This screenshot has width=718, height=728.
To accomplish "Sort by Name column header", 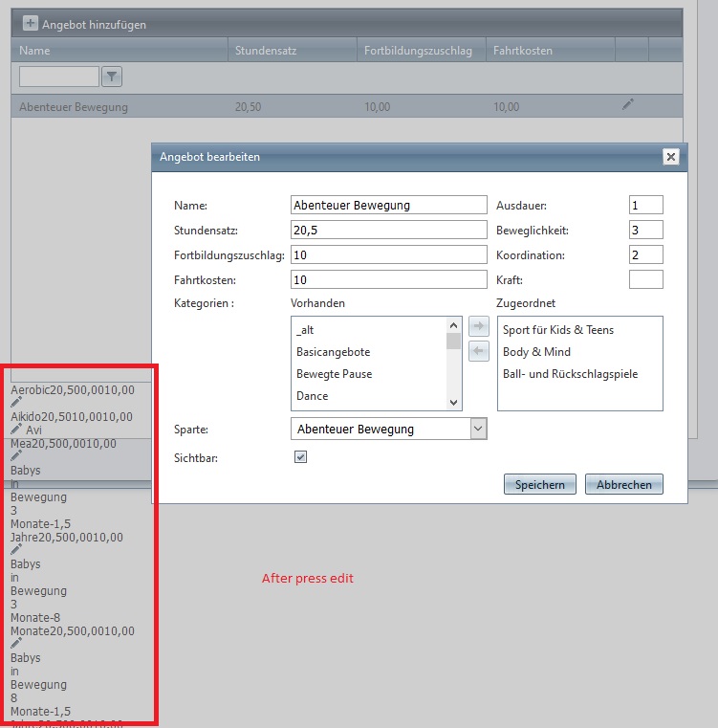I will (x=34, y=50).
